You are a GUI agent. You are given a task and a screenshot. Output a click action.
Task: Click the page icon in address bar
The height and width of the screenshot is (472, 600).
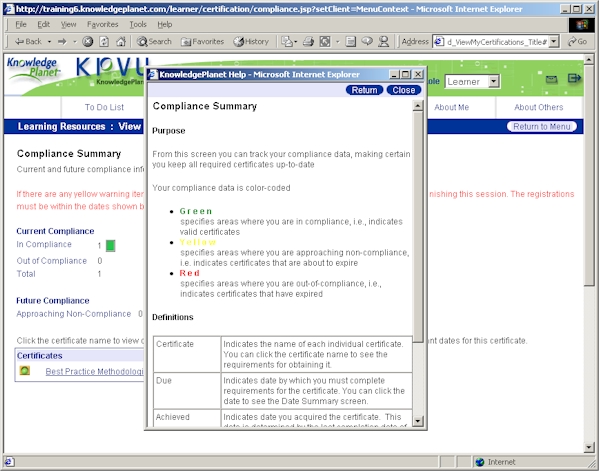439,41
